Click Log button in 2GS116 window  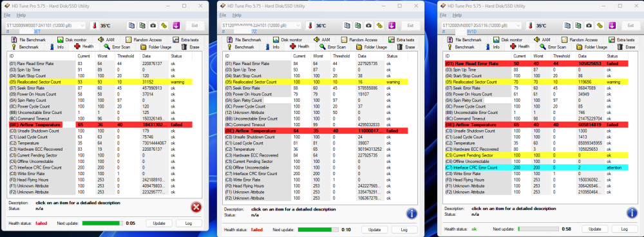(x=625, y=229)
